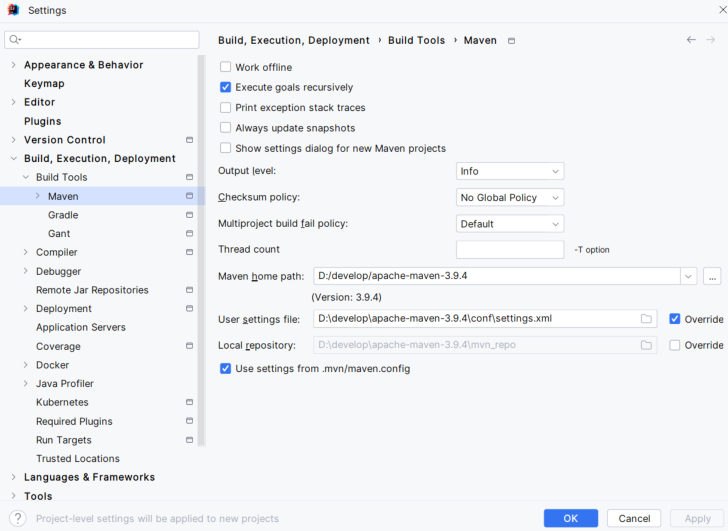The width and height of the screenshot is (728, 531).
Task: Click the project-level icon next to Compiler
Action: click(189, 252)
